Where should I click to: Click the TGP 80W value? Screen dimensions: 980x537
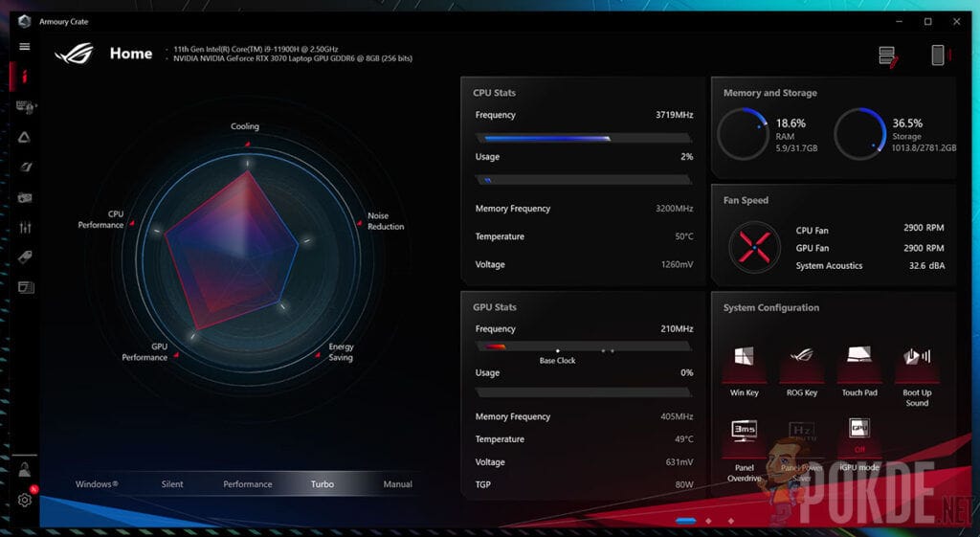[x=683, y=484]
